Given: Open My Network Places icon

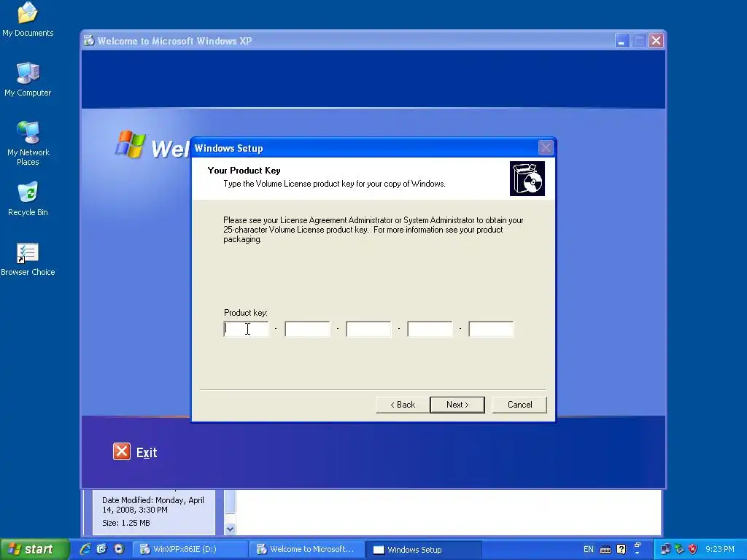Looking at the screenshot, I should click(x=28, y=143).
